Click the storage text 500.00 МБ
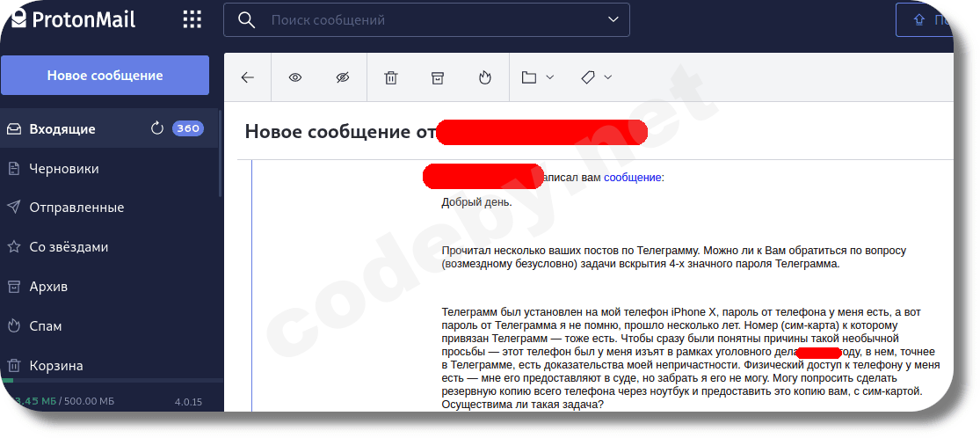Viewport: 980px width, 438px height. pos(90,401)
